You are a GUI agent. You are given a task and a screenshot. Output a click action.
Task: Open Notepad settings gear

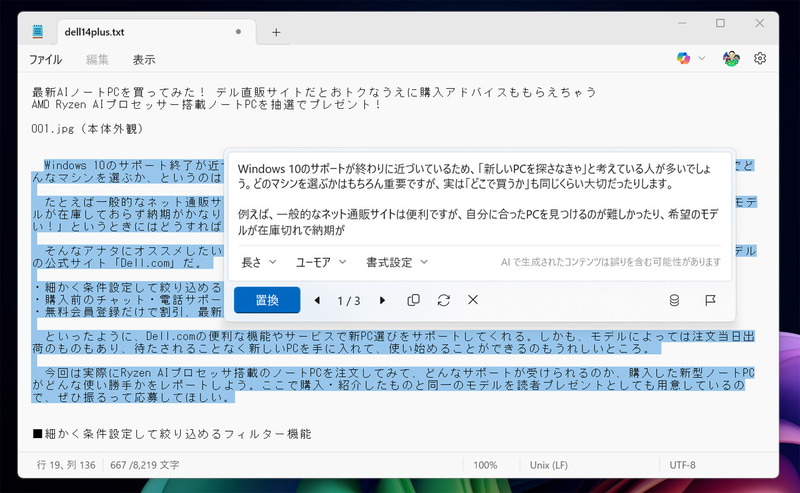click(x=760, y=58)
